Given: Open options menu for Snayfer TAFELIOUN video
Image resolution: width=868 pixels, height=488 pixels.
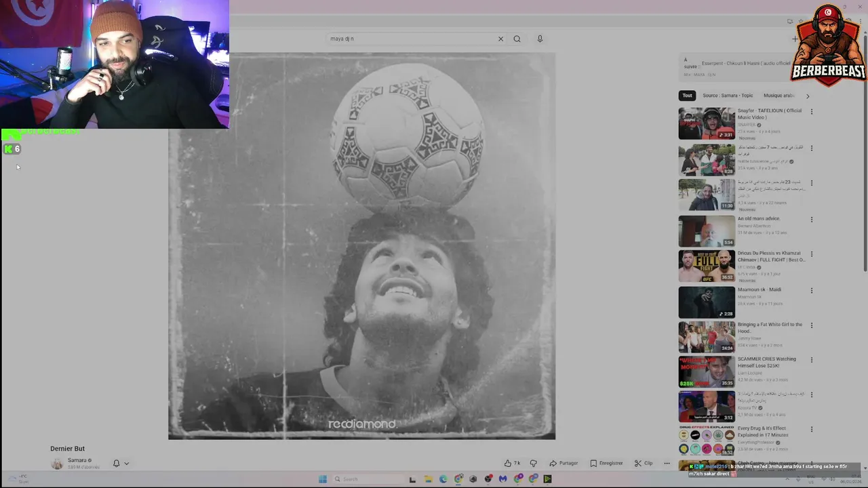Looking at the screenshot, I should (x=811, y=111).
